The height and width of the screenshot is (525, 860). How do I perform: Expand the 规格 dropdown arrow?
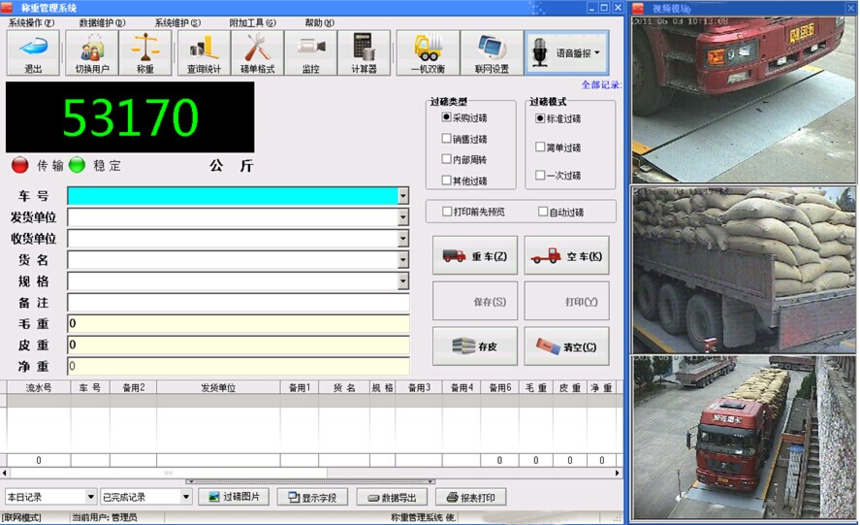[403, 281]
